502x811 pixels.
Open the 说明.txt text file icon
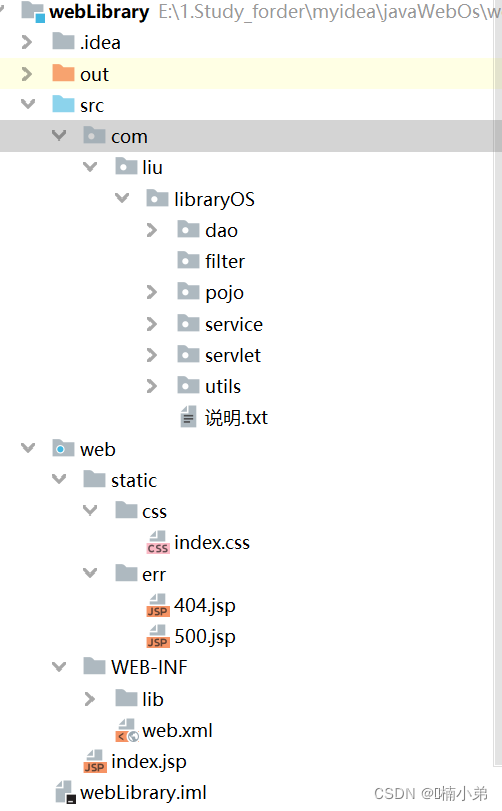[x=188, y=417]
